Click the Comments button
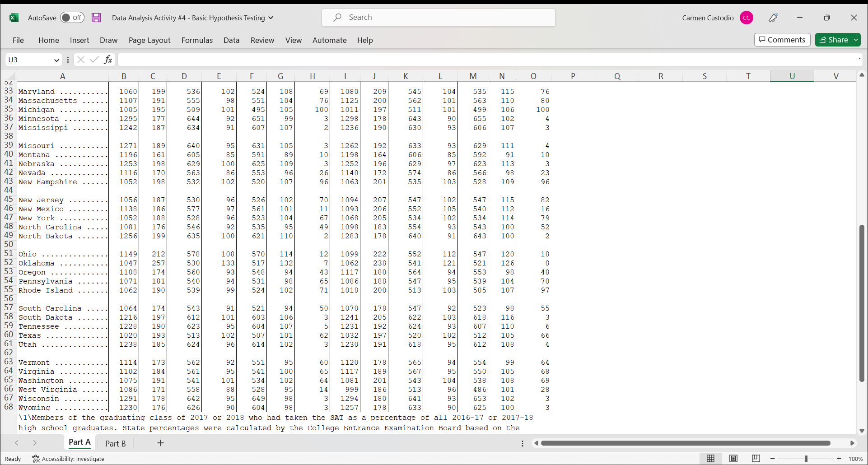 pos(782,40)
